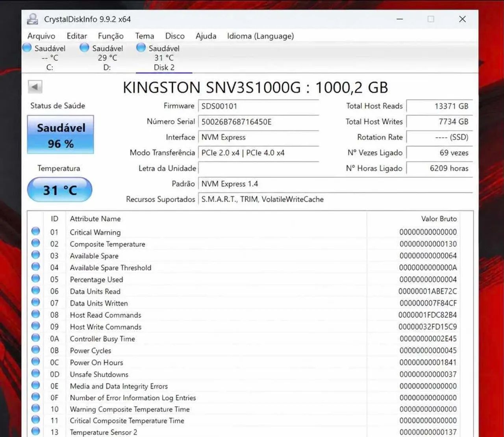Click the blue status icon for Percentage Used
504x437 pixels.
(x=36, y=278)
